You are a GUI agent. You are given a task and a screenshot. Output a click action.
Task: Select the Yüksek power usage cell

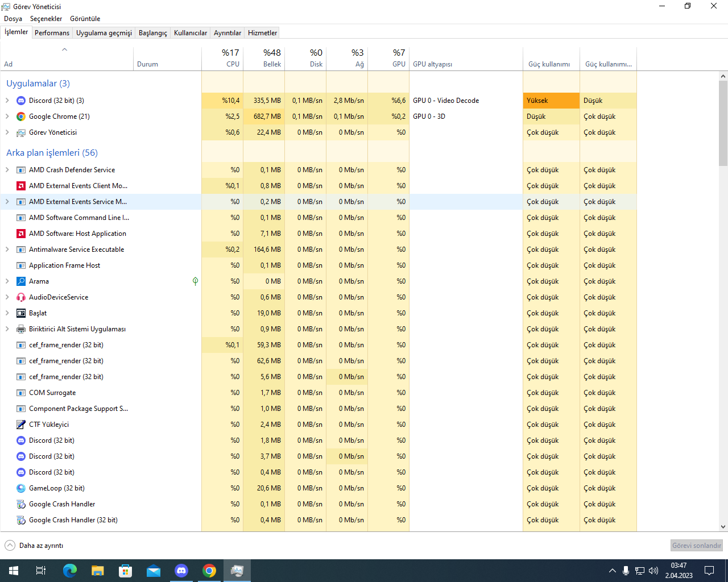(x=551, y=101)
